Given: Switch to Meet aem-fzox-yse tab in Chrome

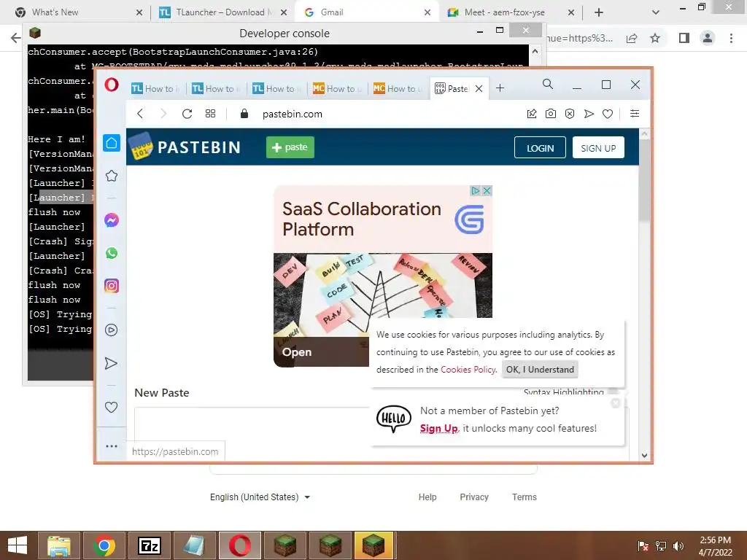Looking at the screenshot, I should (511, 12).
